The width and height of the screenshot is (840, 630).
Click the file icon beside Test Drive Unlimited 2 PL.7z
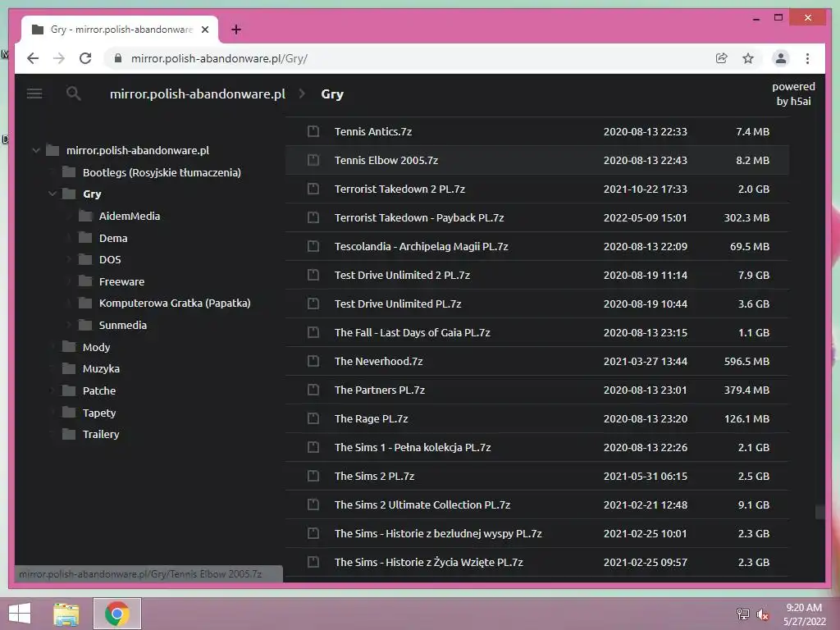pos(313,275)
